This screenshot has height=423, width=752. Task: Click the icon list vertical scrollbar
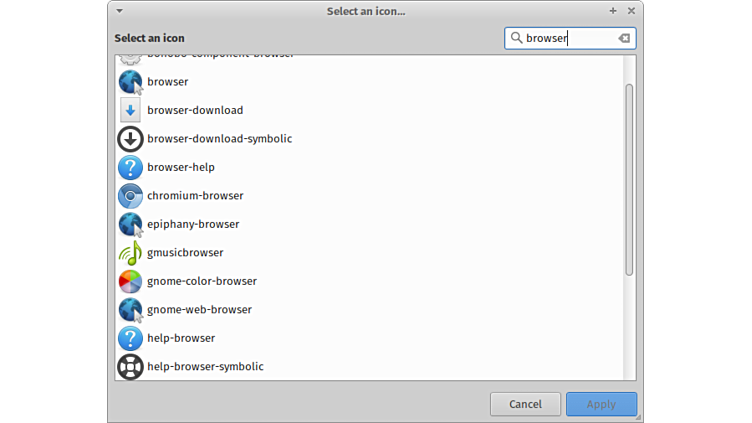tap(629, 180)
